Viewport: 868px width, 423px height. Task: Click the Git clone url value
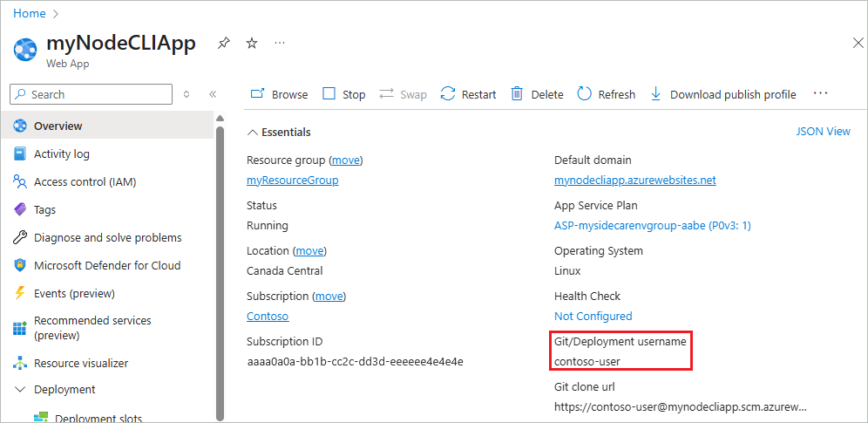[x=681, y=407]
